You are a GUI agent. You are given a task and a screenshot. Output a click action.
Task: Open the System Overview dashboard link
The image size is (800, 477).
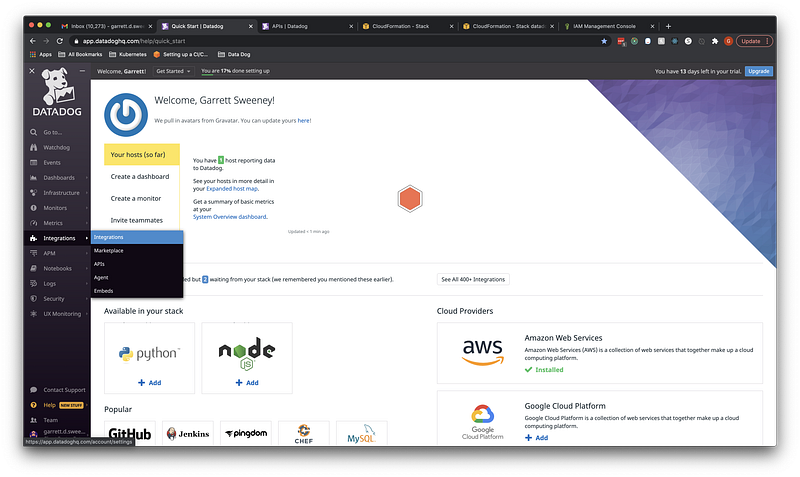click(230, 217)
